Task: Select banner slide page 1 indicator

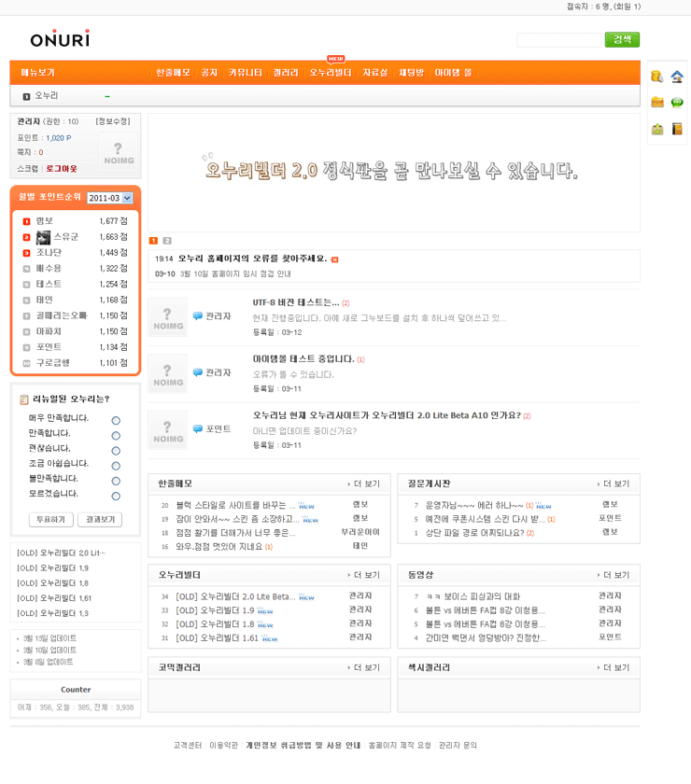Action: coord(154,241)
